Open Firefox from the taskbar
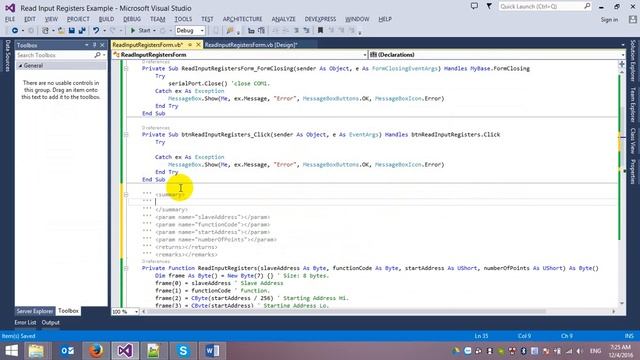The width and height of the screenshot is (640, 360). [x=96, y=351]
